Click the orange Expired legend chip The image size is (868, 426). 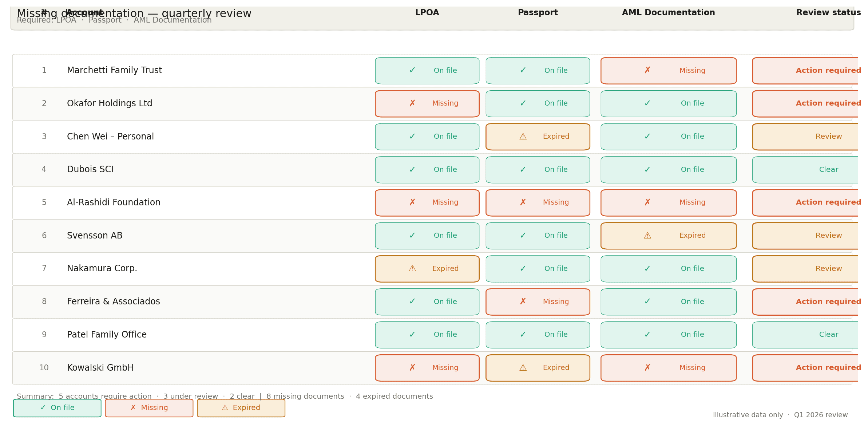[x=241, y=408]
